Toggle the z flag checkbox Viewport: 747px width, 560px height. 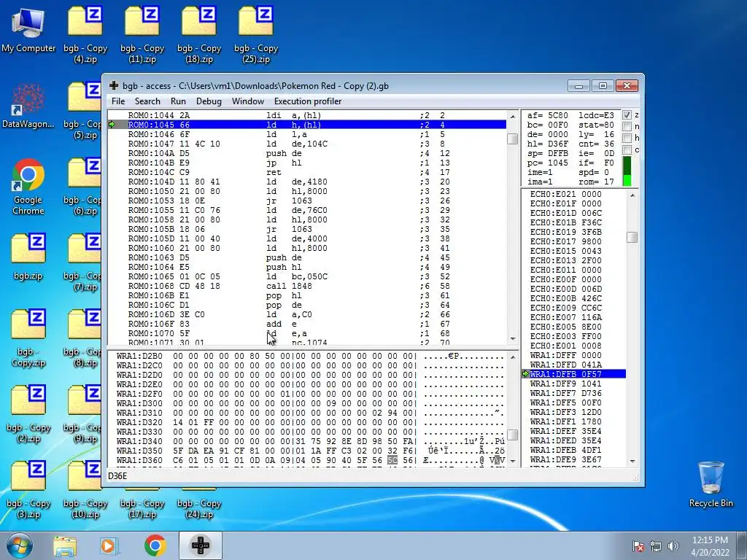627,114
